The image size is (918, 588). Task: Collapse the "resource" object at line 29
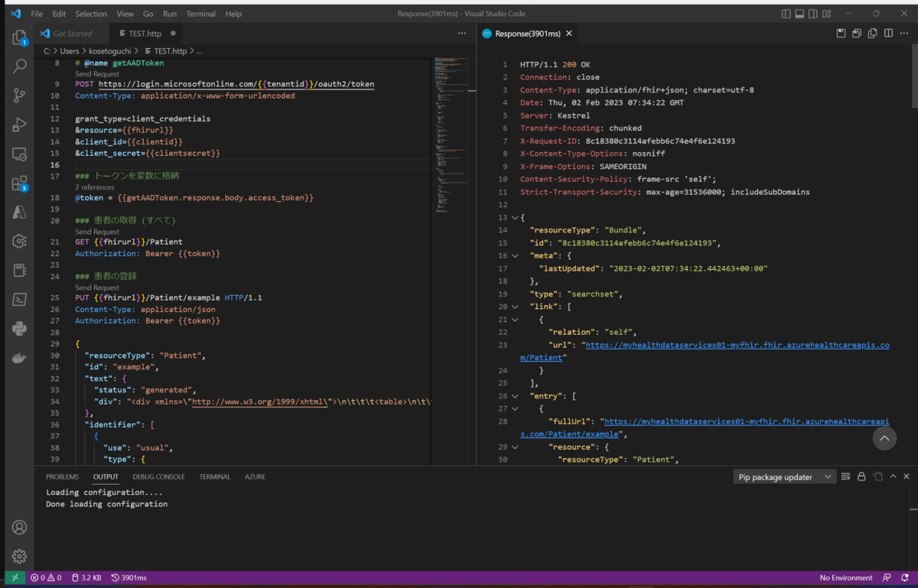click(x=515, y=447)
